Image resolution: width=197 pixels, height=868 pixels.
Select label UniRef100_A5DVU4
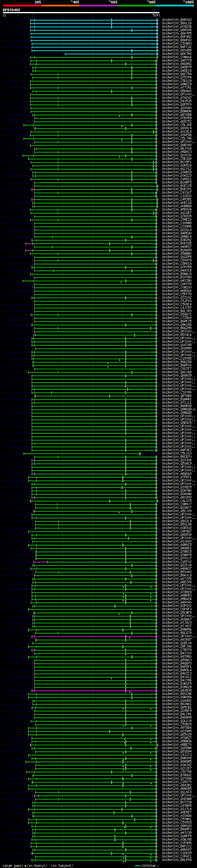[x=177, y=210]
